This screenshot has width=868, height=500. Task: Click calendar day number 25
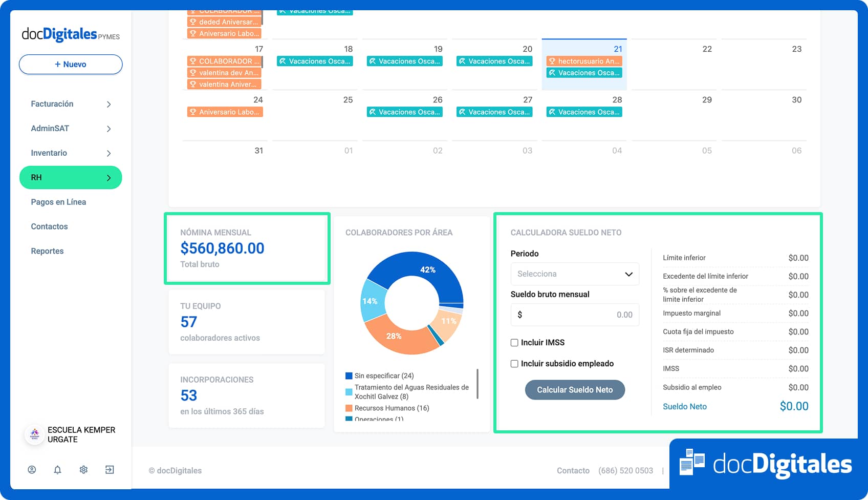tap(348, 99)
